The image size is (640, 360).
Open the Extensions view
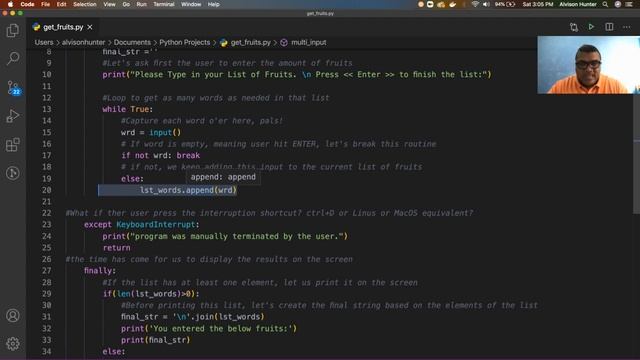pyautogui.click(x=13, y=144)
